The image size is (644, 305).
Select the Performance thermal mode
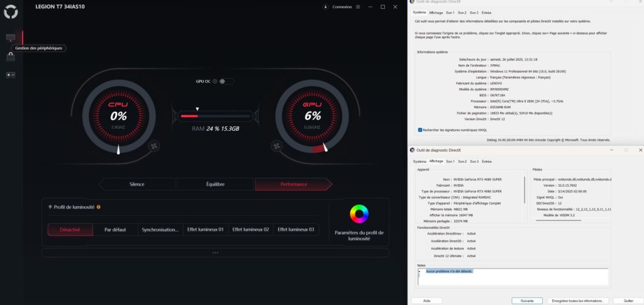294,184
